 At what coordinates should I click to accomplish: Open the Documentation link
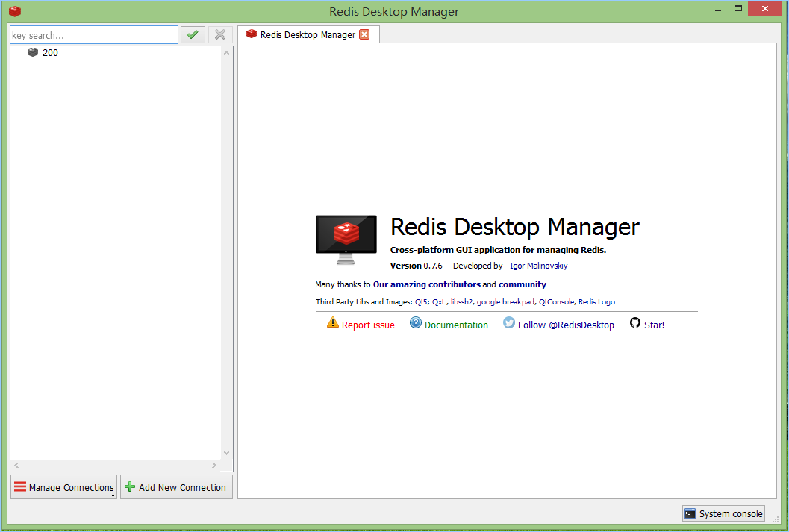(456, 325)
